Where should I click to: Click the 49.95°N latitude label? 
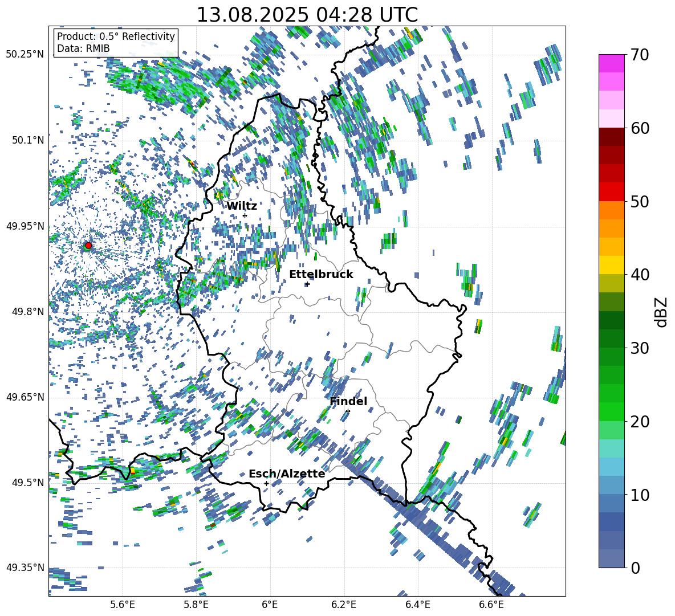25,226
